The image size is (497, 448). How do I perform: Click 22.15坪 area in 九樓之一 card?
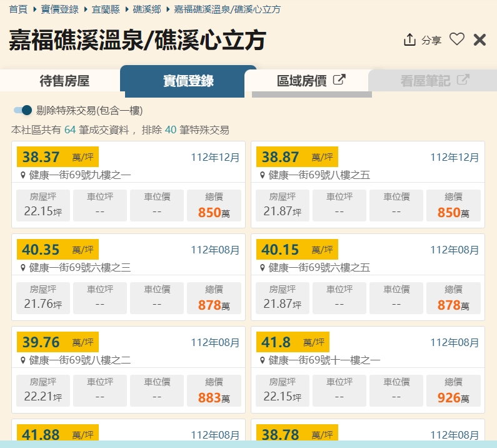(x=43, y=211)
